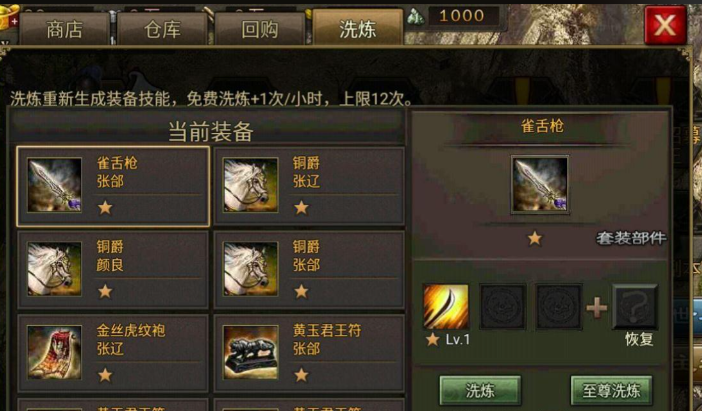Click the 至尊洗炼 button
Viewport: 702px width, 411px height.
click(611, 390)
